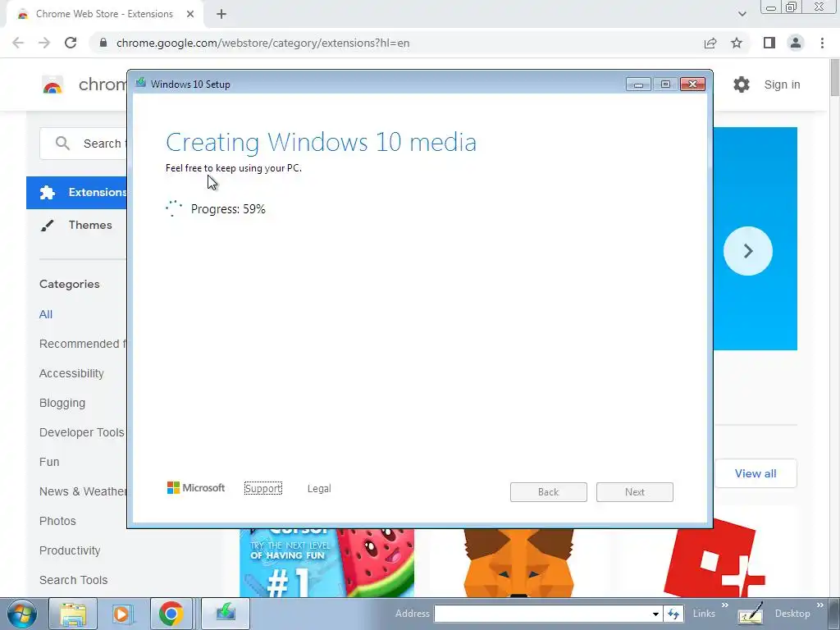This screenshot has height=630, width=840.
Task: Open the Chrome three-dot menu
Action: click(822, 43)
